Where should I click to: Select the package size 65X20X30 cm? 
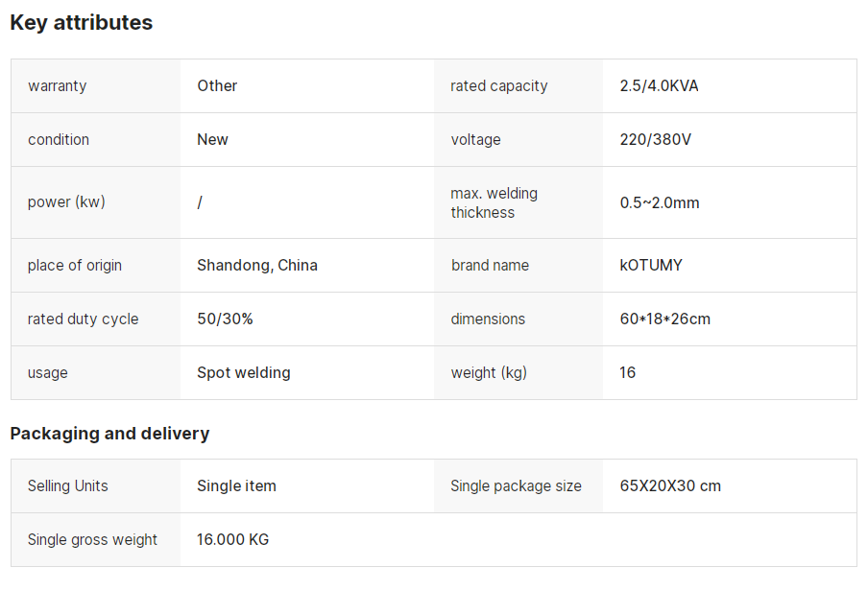point(670,485)
